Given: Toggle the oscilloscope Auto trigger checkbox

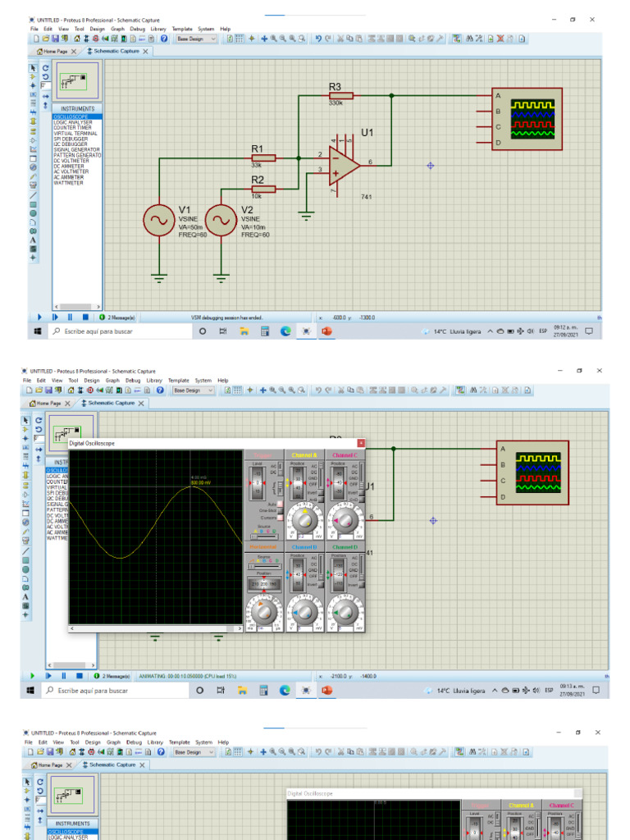Looking at the screenshot, I should pyautogui.click(x=280, y=504).
